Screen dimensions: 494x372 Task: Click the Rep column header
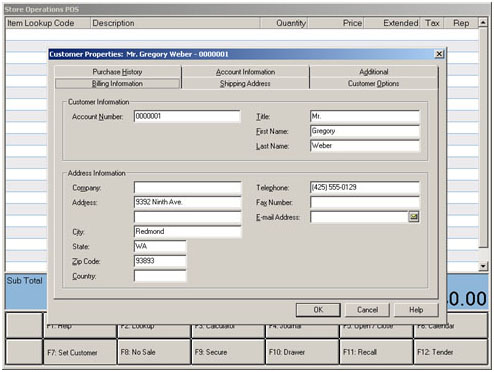(x=461, y=23)
